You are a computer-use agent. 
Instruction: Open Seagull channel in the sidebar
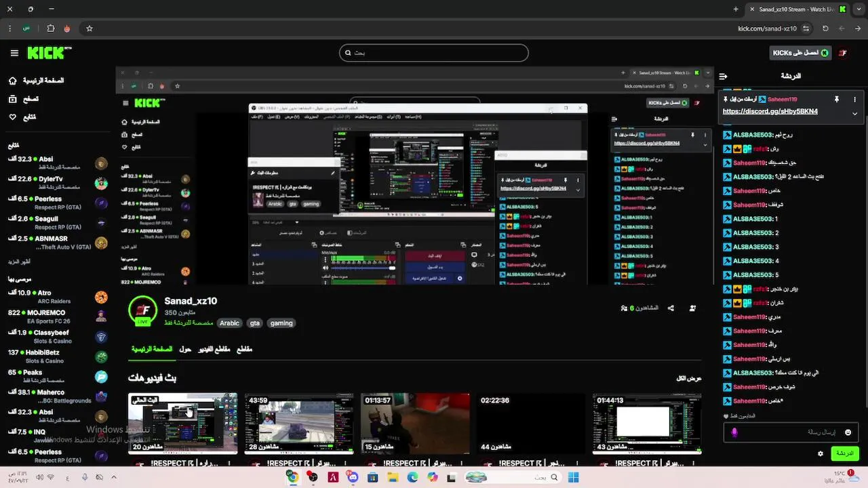point(58,222)
